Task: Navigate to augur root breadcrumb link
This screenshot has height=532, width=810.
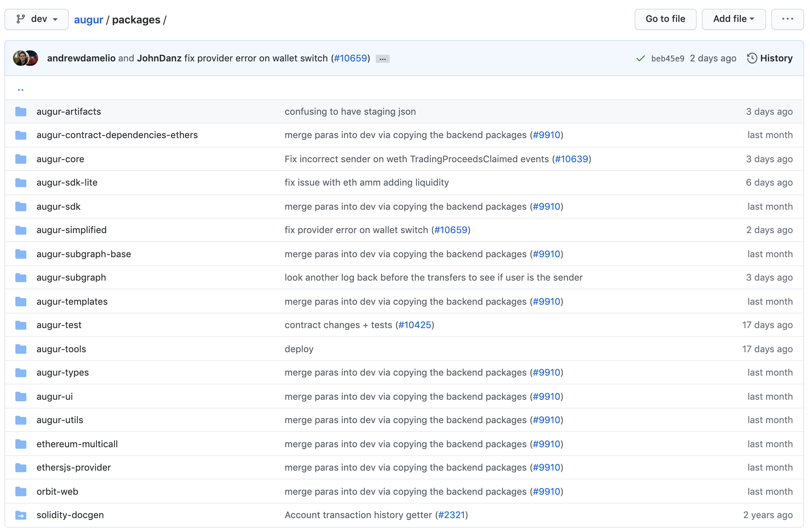Action: coord(88,20)
